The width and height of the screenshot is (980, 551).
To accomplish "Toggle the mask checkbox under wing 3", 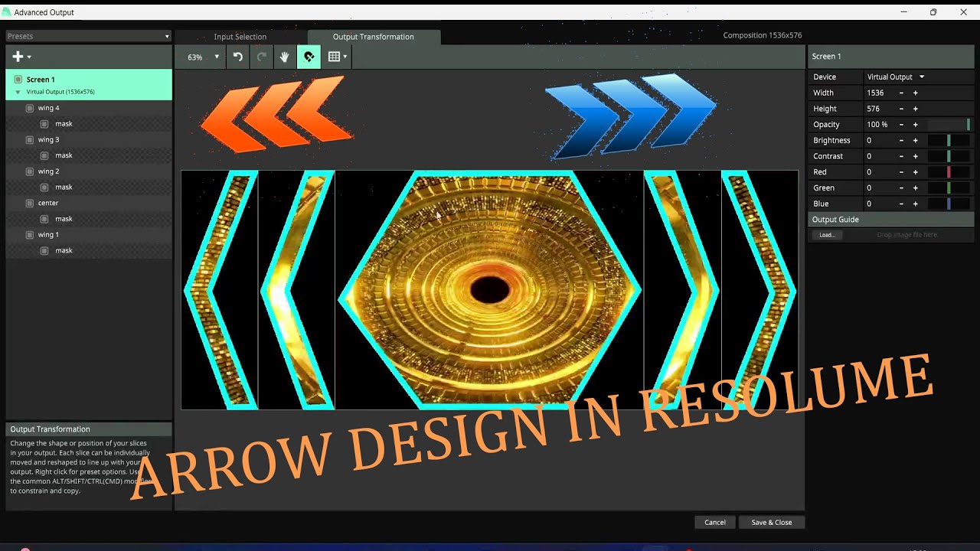I will (x=44, y=155).
